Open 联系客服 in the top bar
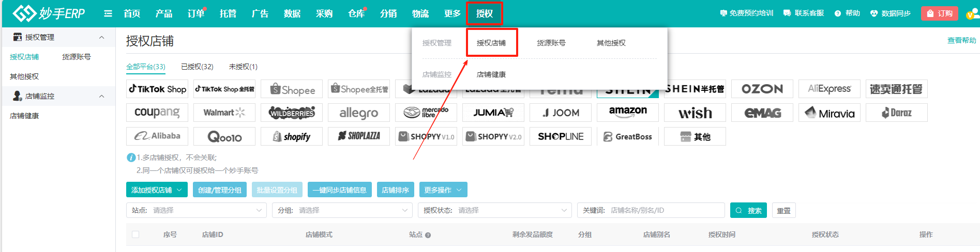980x252 pixels. pyautogui.click(x=804, y=13)
